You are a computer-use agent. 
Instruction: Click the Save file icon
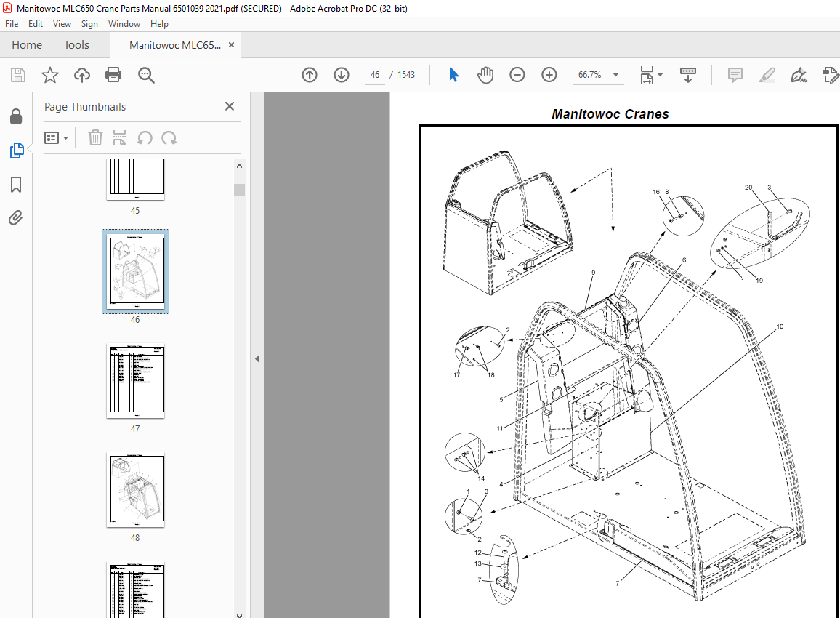(x=18, y=74)
